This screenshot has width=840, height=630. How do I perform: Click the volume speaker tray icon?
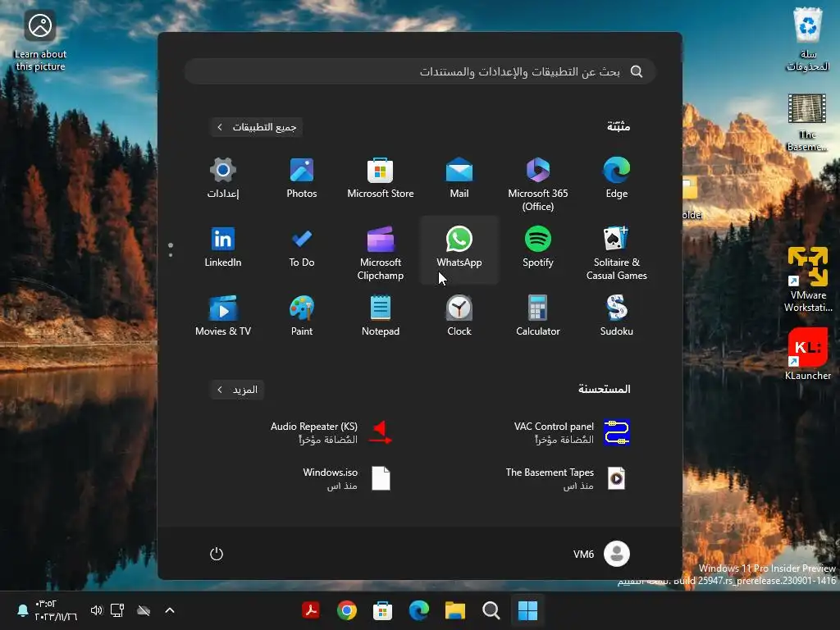pos(97,610)
